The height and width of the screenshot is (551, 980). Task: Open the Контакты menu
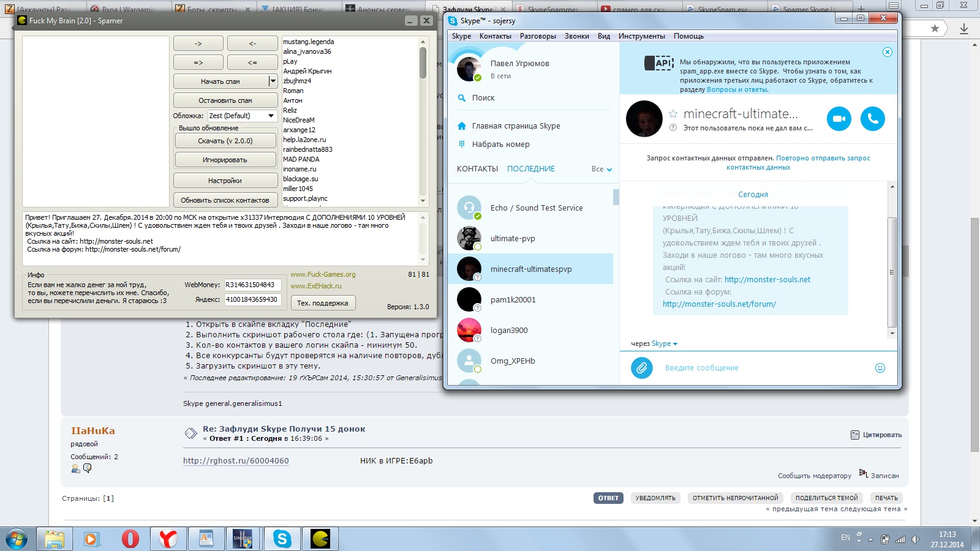495,36
